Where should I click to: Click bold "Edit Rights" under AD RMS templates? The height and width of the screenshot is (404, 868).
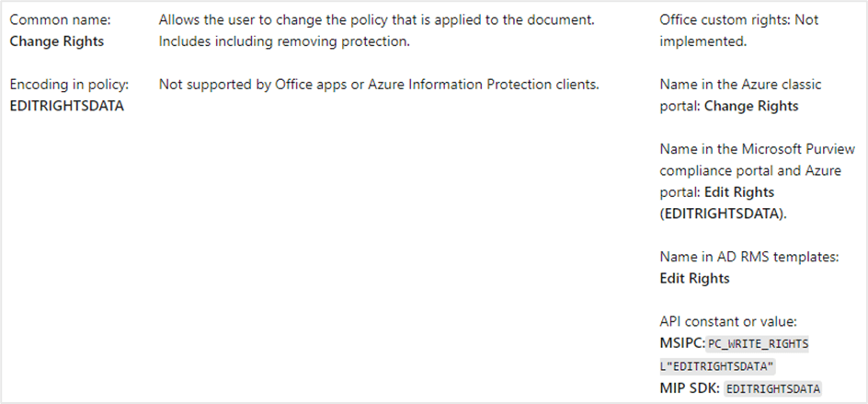tap(695, 278)
